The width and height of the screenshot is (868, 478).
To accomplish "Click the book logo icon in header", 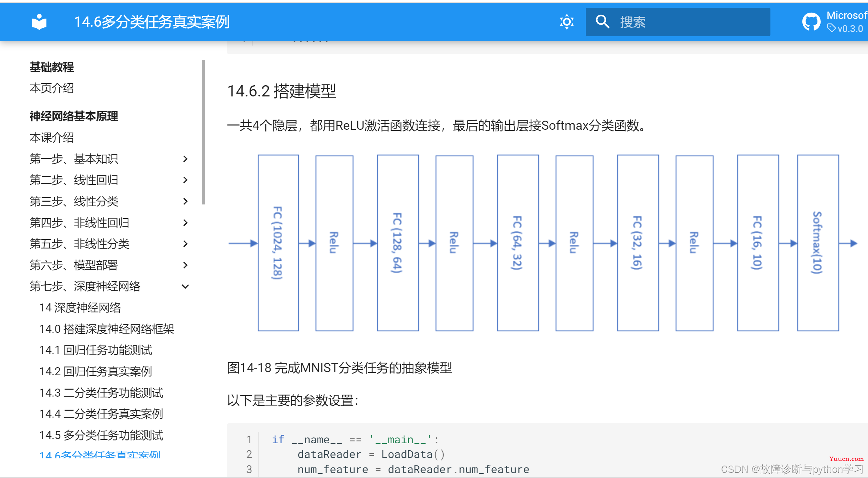I will pos(39,22).
